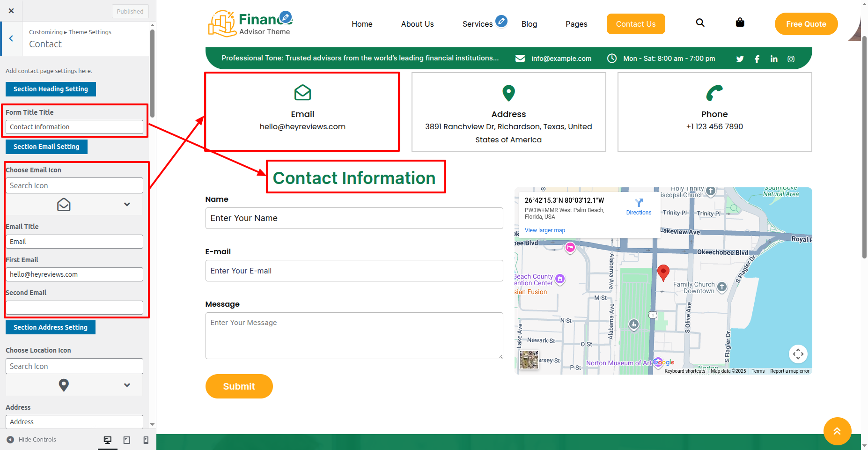Click the First Email input field
The height and width of the screenshot is (450, 868).
[74, 274]
